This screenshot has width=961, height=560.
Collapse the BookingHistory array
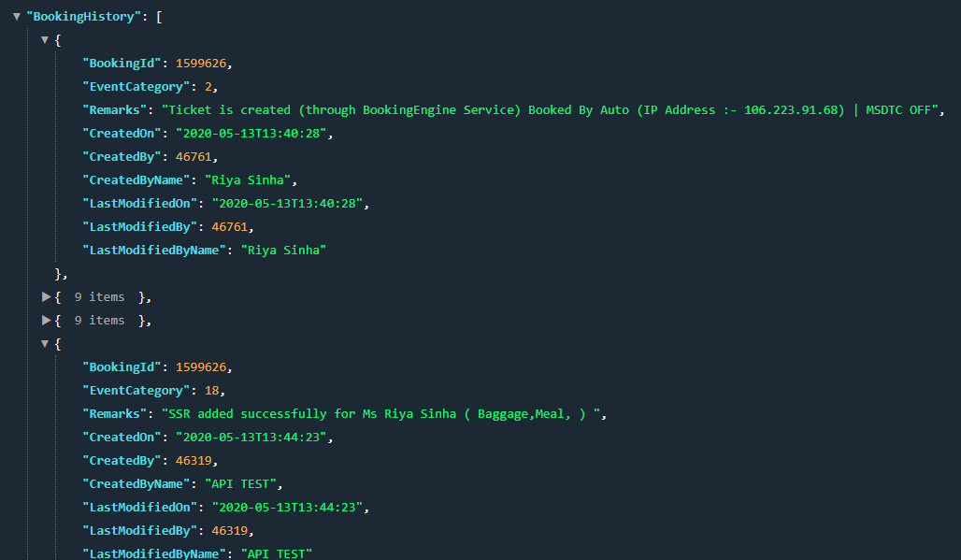16,17
